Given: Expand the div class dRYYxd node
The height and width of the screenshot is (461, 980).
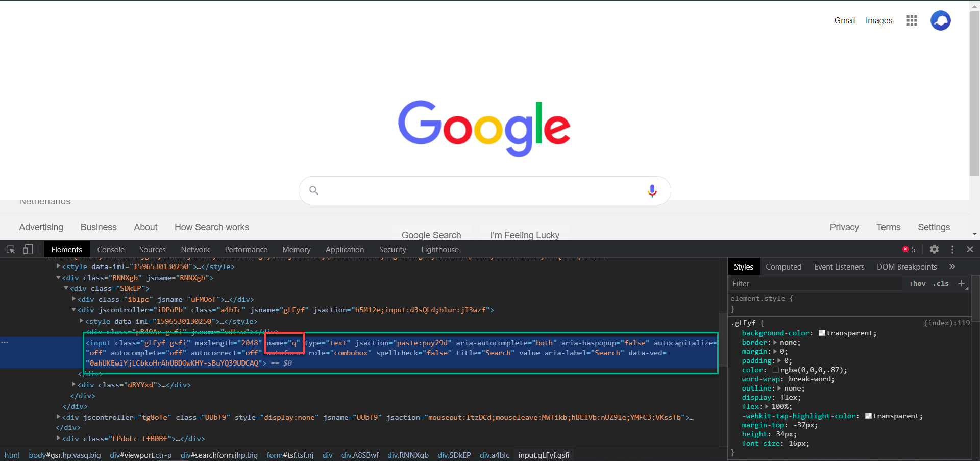Looking at the screenshot, I should 73,384.
